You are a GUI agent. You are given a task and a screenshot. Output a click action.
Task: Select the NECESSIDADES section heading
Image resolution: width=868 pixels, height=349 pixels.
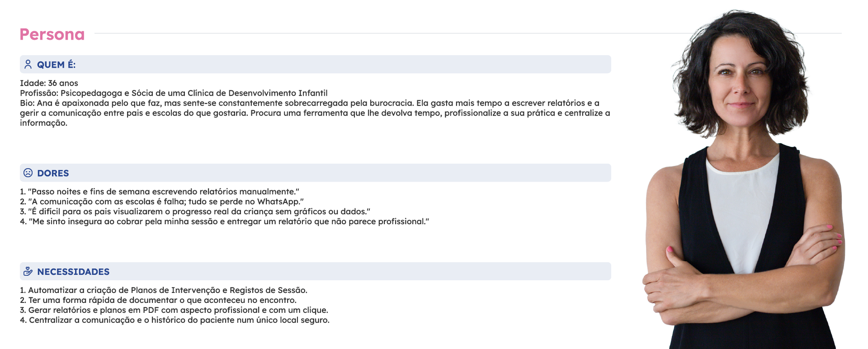tap(73, 272)
